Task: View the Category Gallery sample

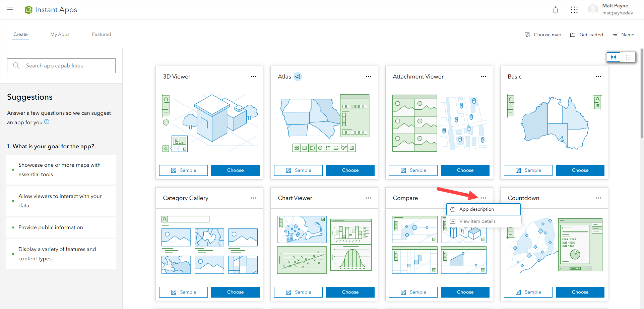Action: point(183,292)
